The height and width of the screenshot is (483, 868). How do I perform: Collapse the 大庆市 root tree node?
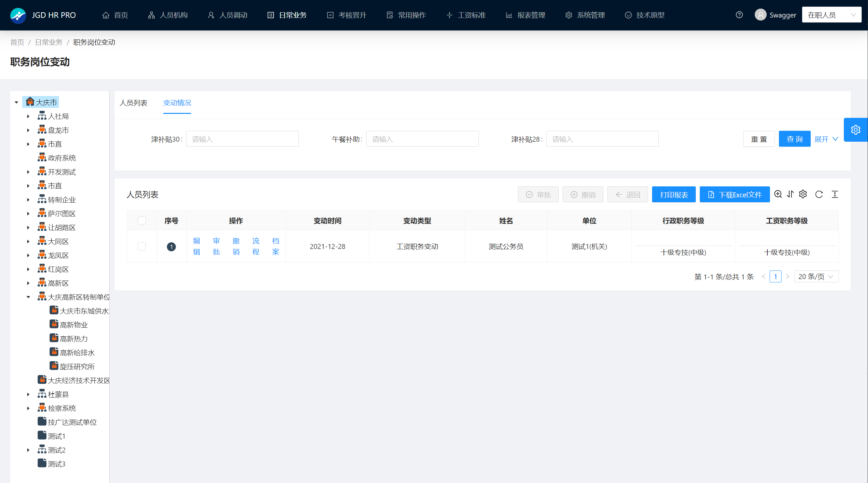pos(17,102)
